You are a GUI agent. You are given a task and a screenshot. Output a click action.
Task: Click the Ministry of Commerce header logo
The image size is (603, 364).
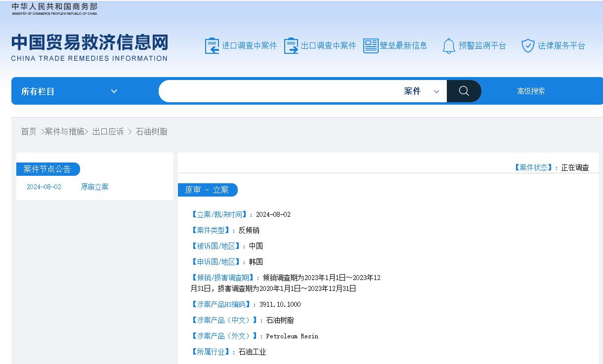54,9
